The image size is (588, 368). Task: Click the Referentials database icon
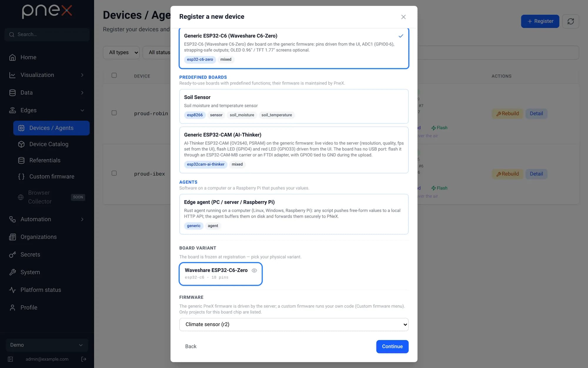(21, 160)
